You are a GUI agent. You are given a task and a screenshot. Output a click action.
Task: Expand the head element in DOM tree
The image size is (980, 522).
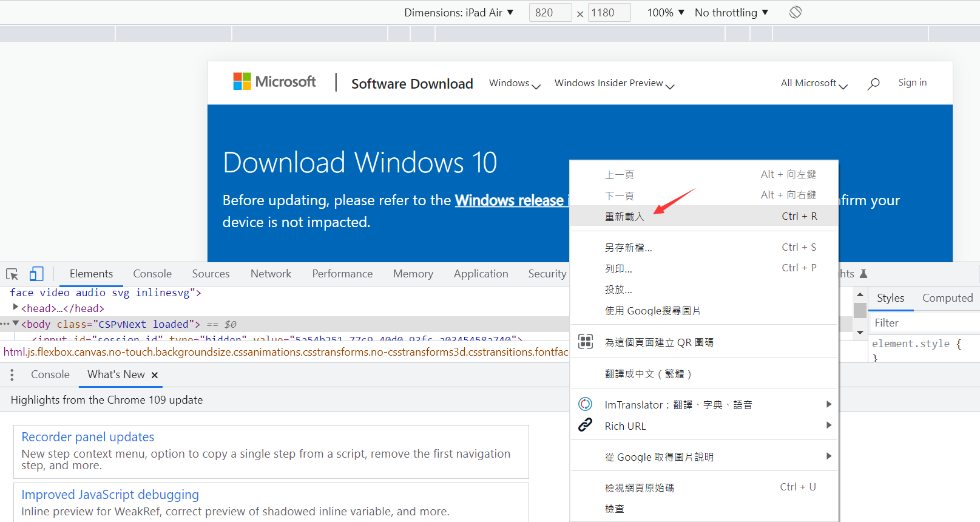point(16,308)
